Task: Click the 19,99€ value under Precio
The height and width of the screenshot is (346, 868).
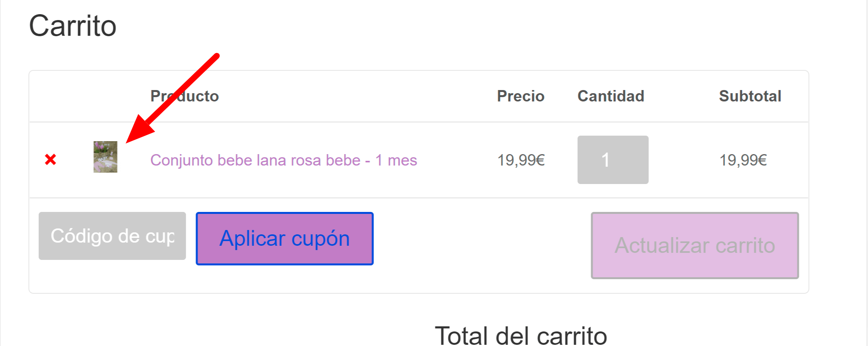Action: coord(521,160)
